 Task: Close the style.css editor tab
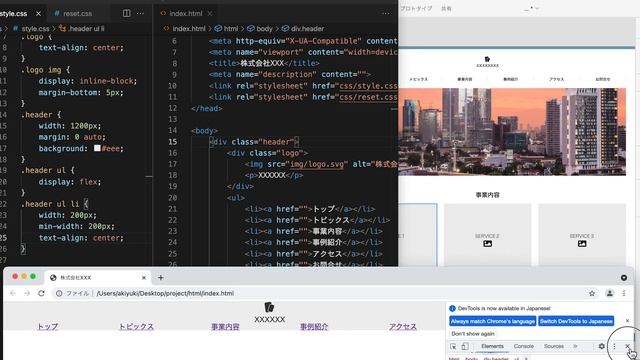pyautogui.click(x=38, y=13)
